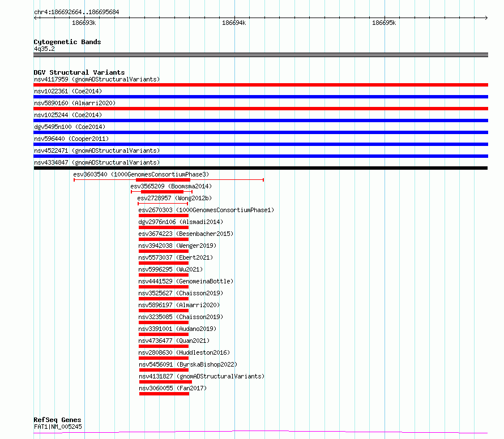Click the blue bar under dgv5495n100
Viewport: 504px width, 439px height.
pyautogui.click(x=260, y=132)
